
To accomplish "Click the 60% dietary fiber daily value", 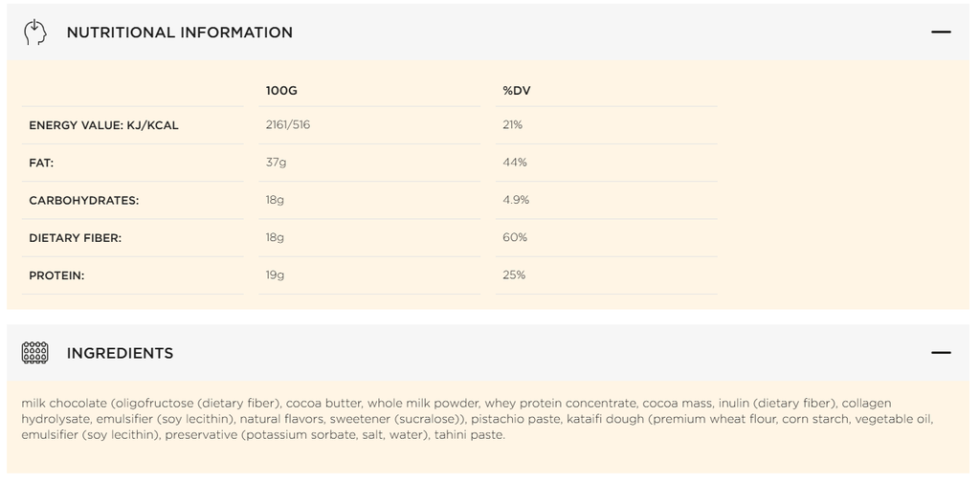I will tap(515, 237).
